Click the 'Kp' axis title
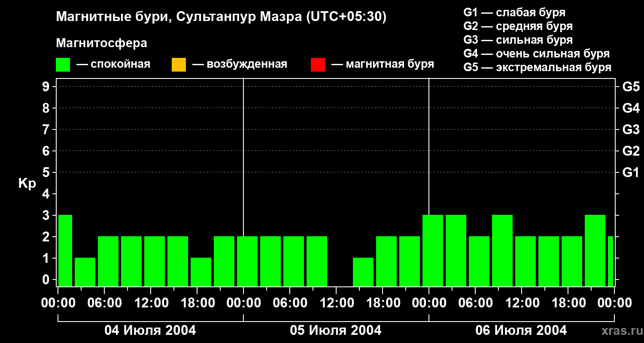This screenshot has height=343, width=644. coord(27,184)
